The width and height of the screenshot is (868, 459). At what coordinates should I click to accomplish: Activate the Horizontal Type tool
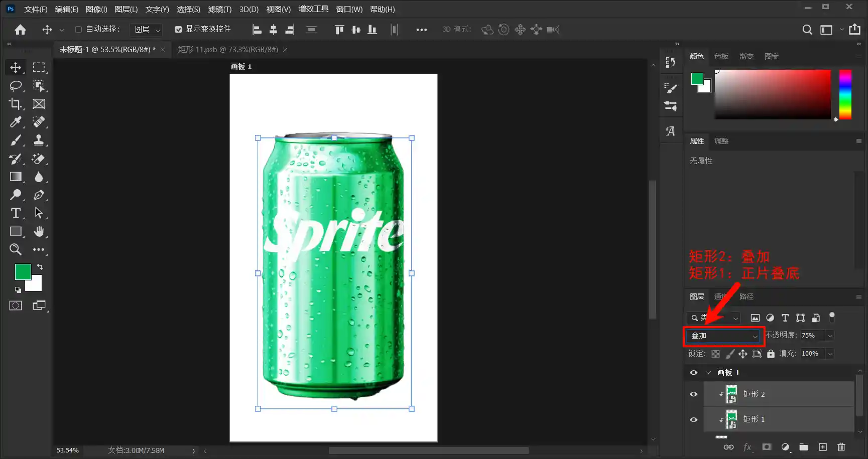coord(16,213)
